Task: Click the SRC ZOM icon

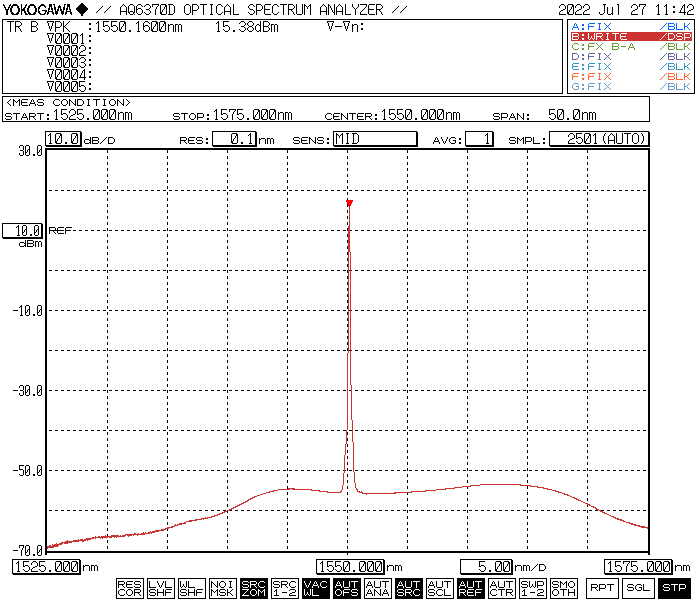Action: [253, 588]
